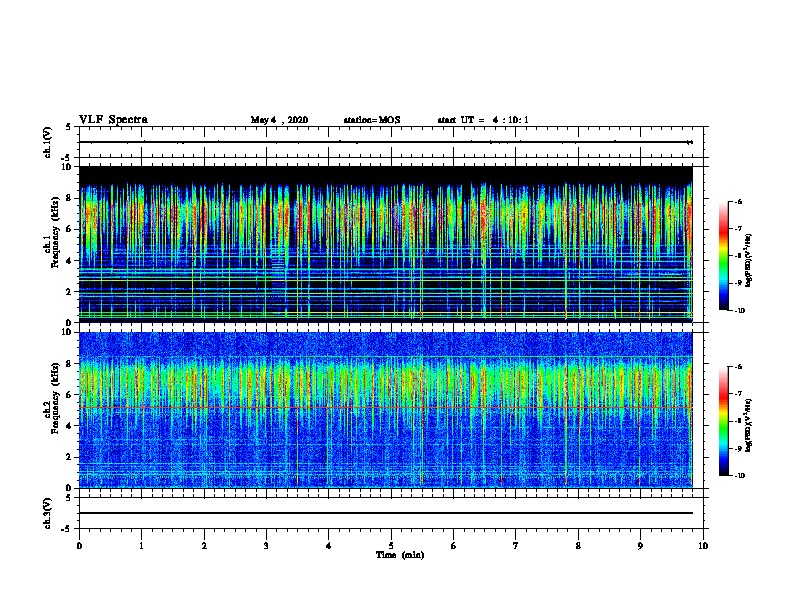The image size is (792, 612).
Task: Click the ch.1 frequency tick label '4'
Action: pyautogui.click(x=69, y=261)
